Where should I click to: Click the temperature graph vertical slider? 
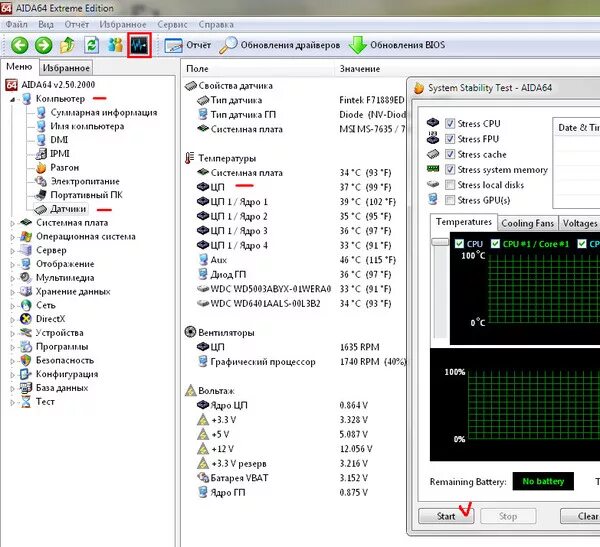point(440,242)
